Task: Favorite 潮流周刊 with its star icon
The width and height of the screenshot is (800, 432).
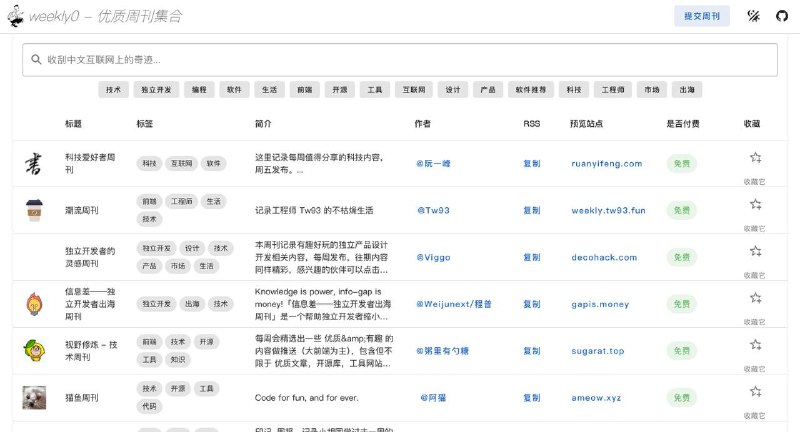Action: point(755,204)
